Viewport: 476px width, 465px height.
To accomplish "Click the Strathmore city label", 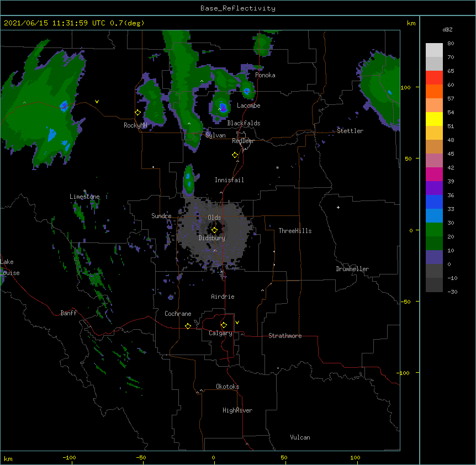I will click(x=285, y=336).
